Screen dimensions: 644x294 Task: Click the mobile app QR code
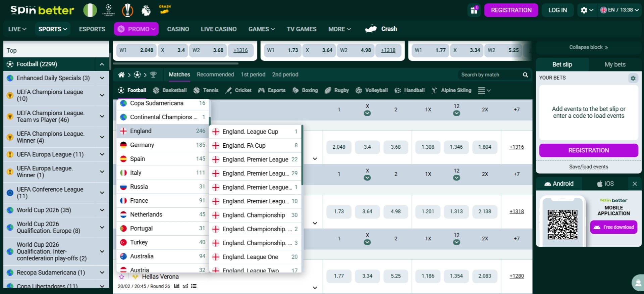click(562, 225)
